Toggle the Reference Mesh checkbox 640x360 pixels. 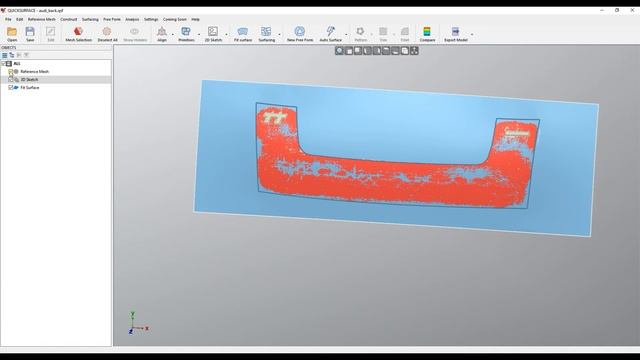pyautogui.click(x=11, y=71)
